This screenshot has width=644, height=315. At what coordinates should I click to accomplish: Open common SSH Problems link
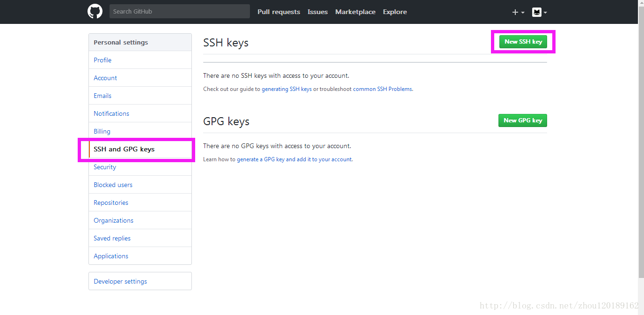[383, 89]
